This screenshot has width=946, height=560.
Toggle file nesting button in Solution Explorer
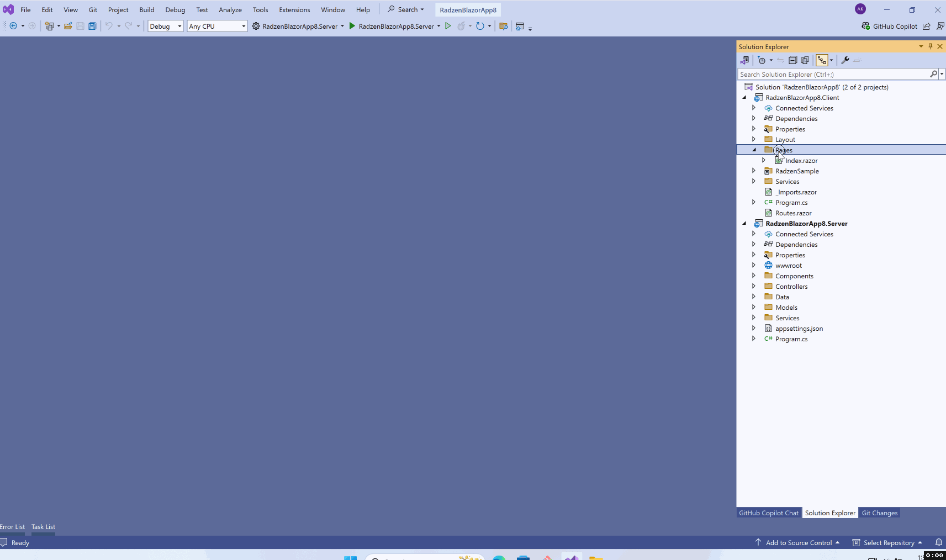click(822, 60)
